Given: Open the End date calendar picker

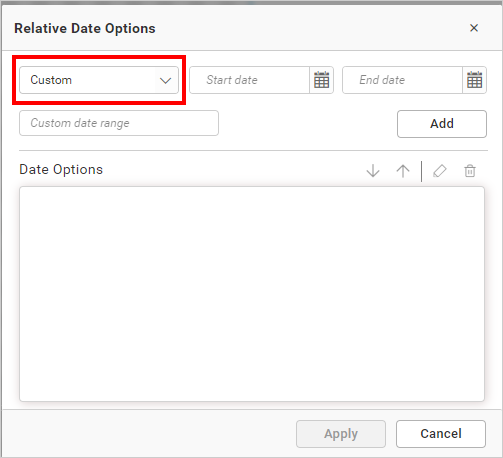Looking at the screenshot, I should click(x=474, y=80).
